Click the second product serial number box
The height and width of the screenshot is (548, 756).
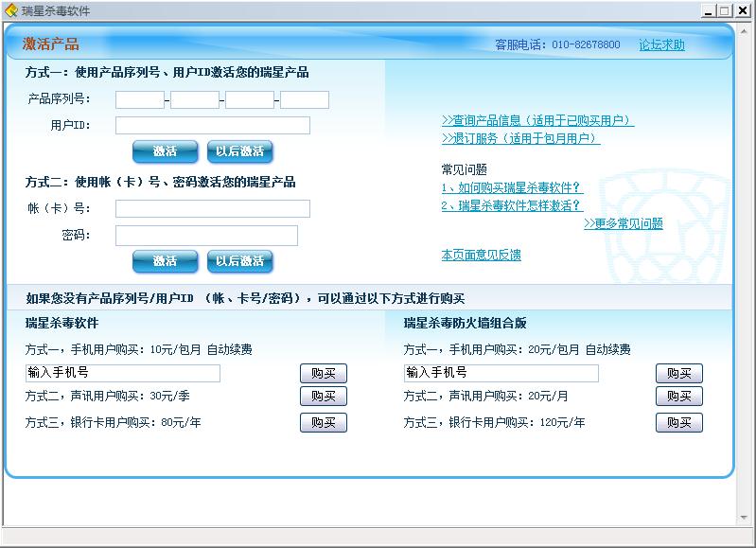(x=195, y=100)
